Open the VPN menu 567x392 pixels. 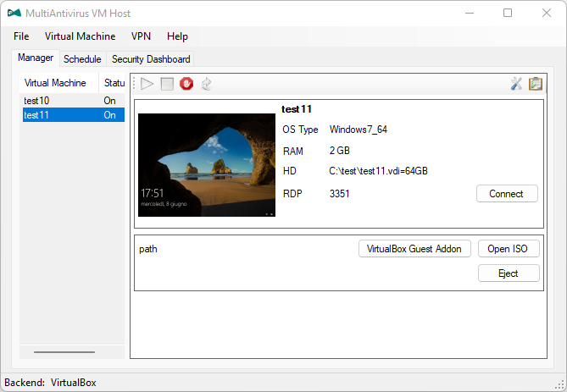[141, 36]
